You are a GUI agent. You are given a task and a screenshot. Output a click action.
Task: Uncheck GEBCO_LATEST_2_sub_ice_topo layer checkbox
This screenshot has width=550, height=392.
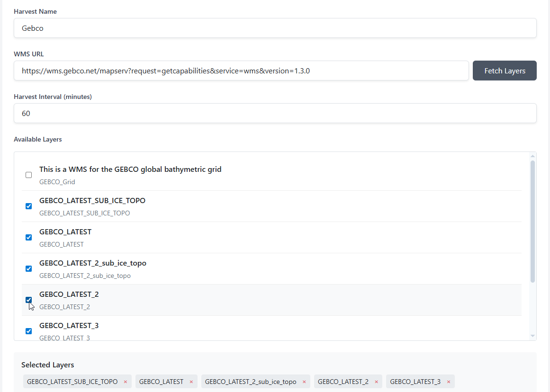pos(29,269)
